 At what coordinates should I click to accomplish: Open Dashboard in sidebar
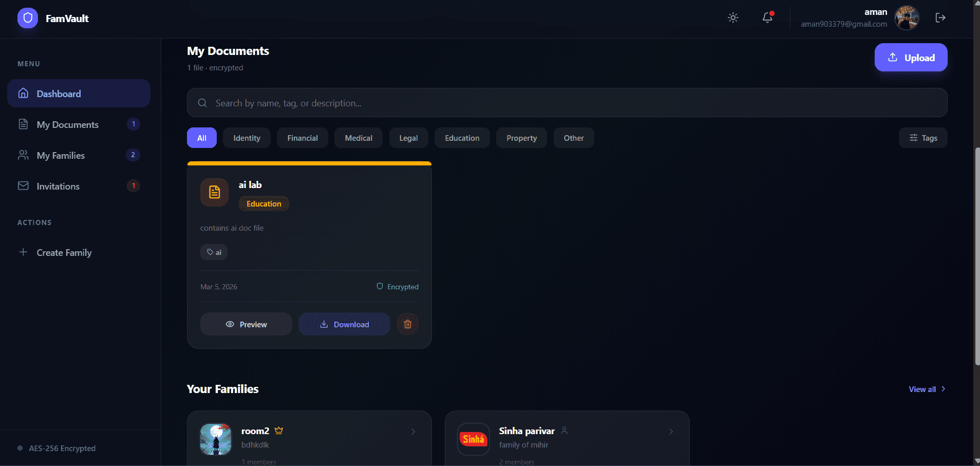pyautogui.click(x=79, y=94)
